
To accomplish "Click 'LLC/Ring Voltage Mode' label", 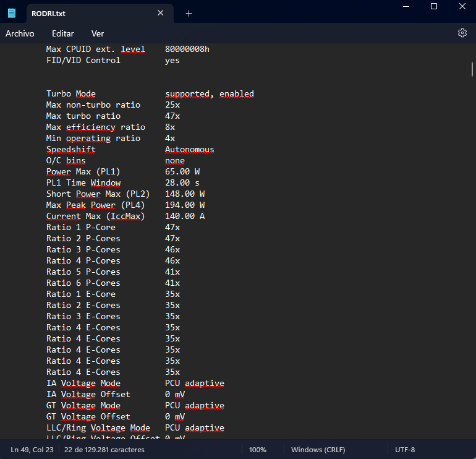I will 98,427.
